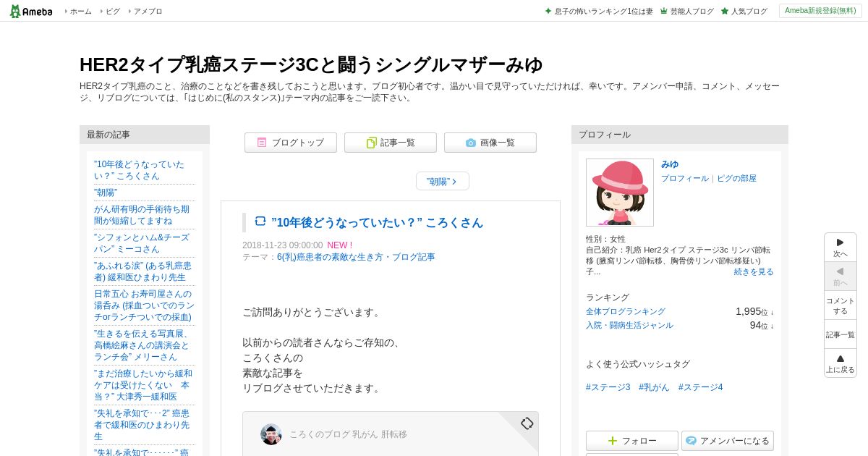868x456 pixels.
Task: Open ホーム in the top navigation
Action: tap(80, 11)
